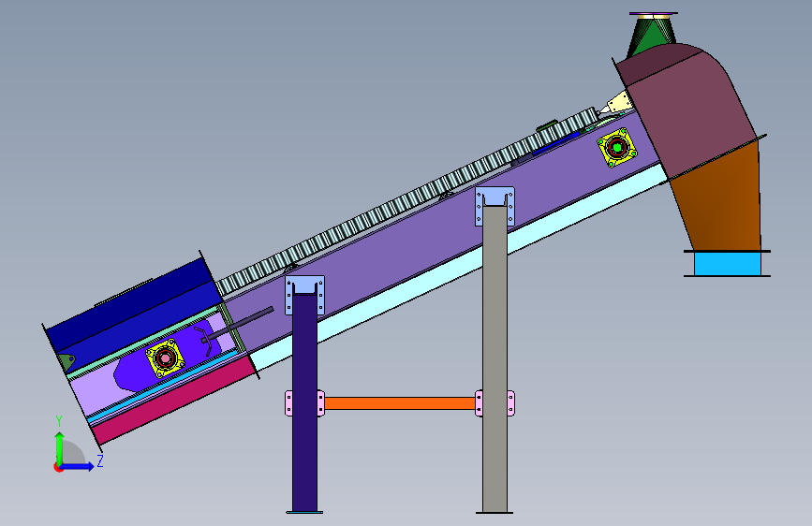Select the base plate under the left leg
Image resolution: width=812 pixels, height=526 pixels.
[304, 513]
